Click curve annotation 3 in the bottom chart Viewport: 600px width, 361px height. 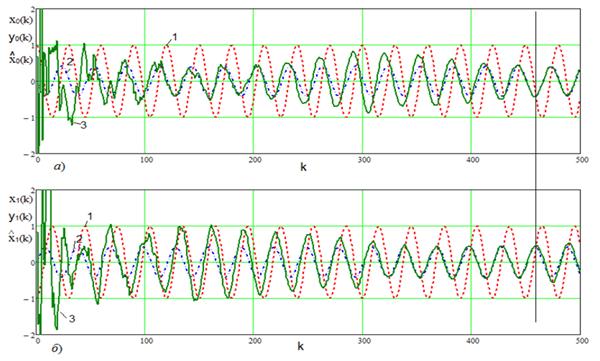[72, 319]
